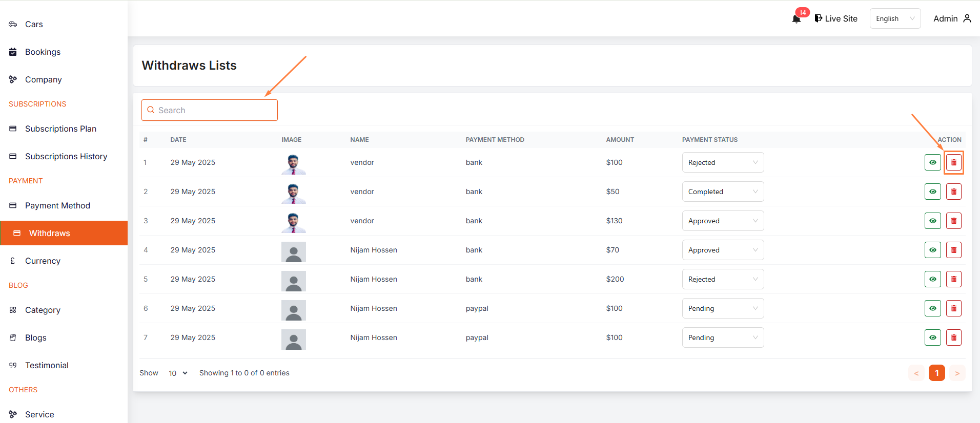Open Payment Method in the sidebar

coord(57,205)
